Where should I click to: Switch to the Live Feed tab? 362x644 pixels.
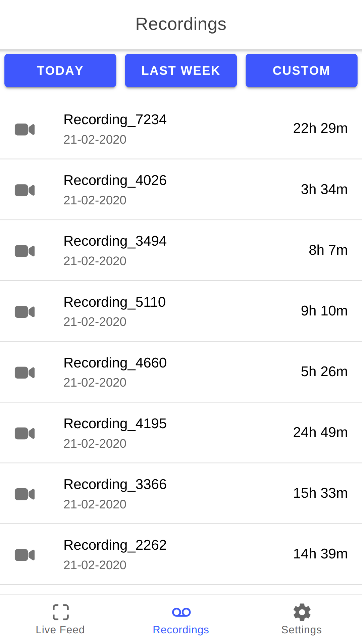pyautogui.click(x=60, y=620)
